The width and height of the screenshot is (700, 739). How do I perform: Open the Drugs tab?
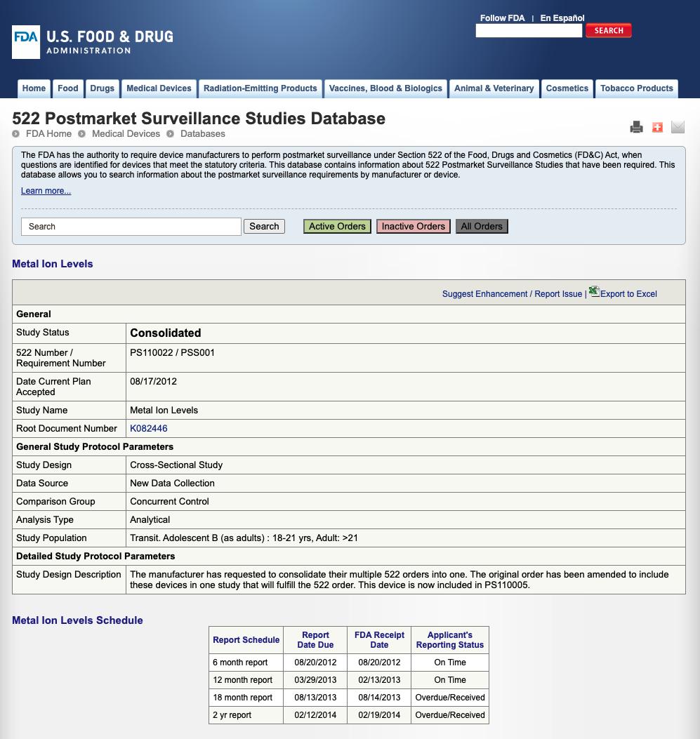point(103,88)
